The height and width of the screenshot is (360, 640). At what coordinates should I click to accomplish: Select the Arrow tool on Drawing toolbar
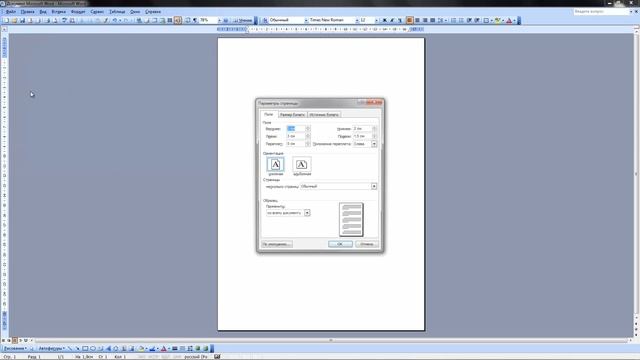(77, 349)
